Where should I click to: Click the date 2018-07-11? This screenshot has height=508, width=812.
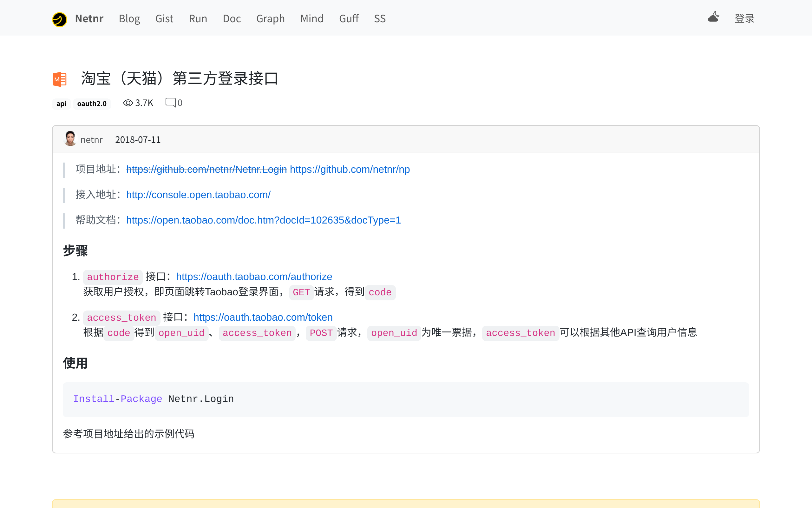click(x=138, y=139)
